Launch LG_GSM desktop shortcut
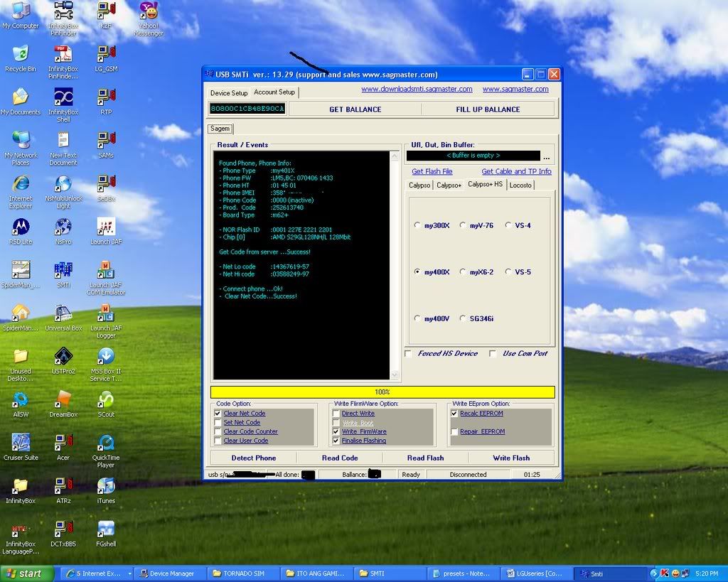This screenshot has width=728, height=582. 106,58
